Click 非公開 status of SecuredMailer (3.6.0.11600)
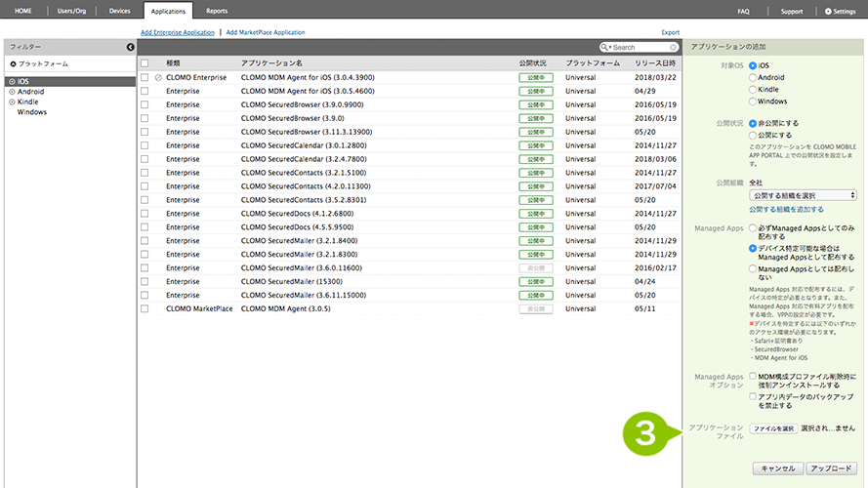 (x=536, y=267)
